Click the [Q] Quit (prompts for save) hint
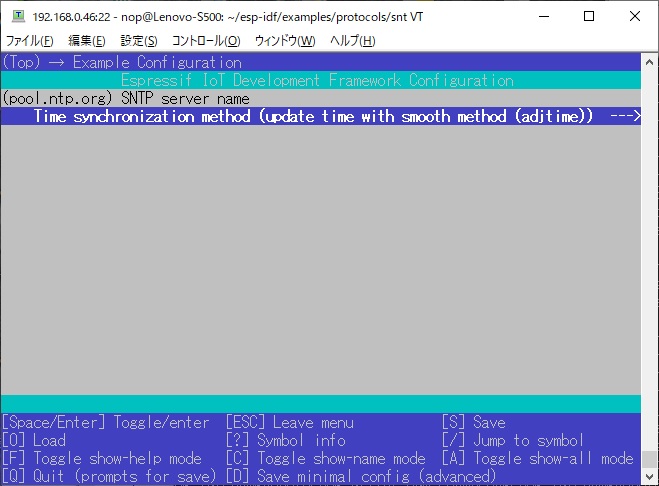This screenshot has height=486, width=659. point(109,476)
